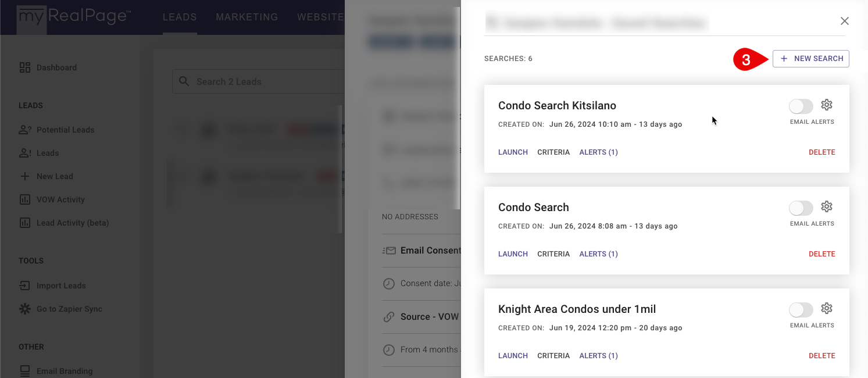Click the magnifier icon in Search Leads
Screen dimensions: 868x378
(184, 81)
